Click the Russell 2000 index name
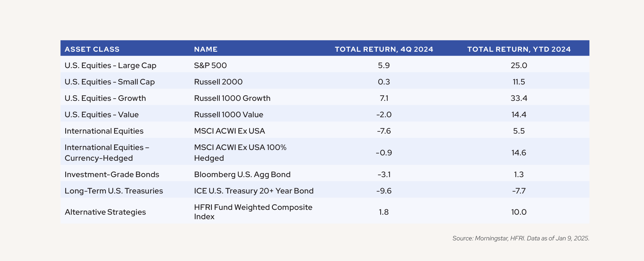 [218, 82]
